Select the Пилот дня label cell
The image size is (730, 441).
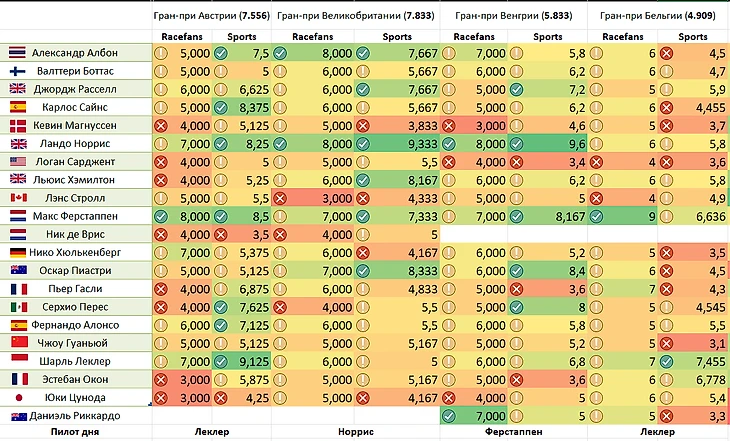[75, 432]
